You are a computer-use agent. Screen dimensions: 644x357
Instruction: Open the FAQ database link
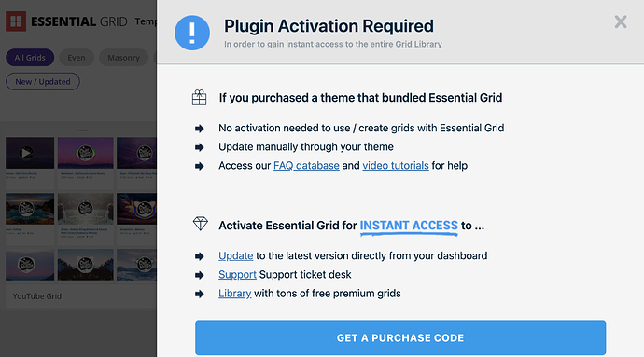(306, 165)
